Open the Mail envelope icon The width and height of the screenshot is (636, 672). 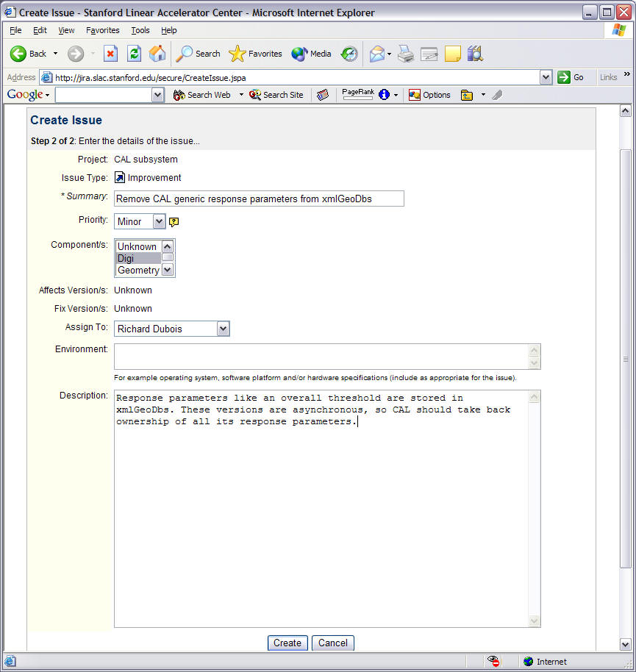pos(377,54)
